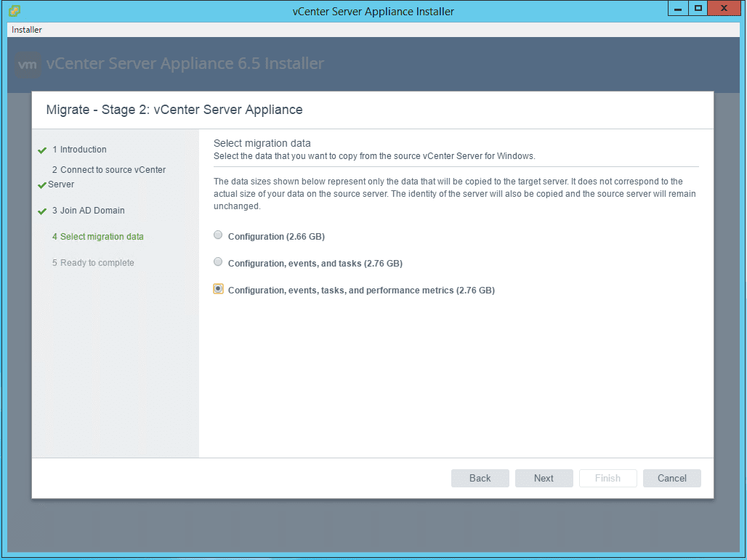Select Configuration (2.66 GB) radio option
Screen dimensions: 747x560
(218, 235)
